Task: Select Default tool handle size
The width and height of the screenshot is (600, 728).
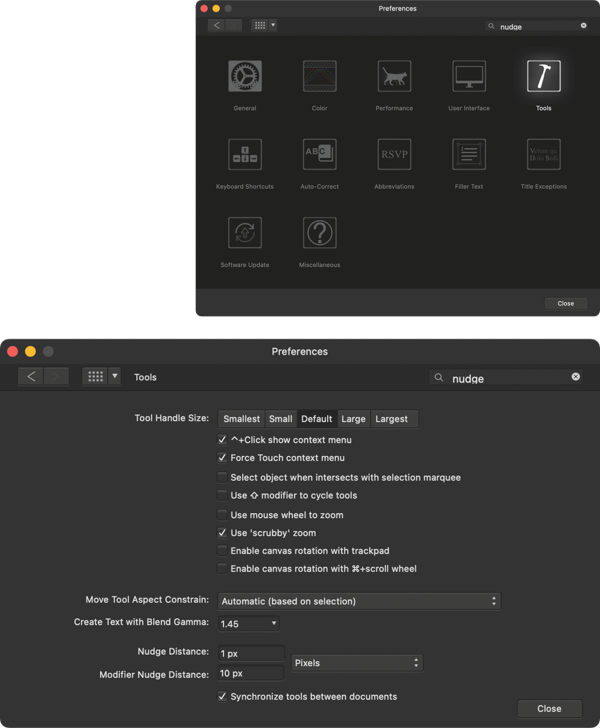Action: pyautogui.click(x=317, y=419)
